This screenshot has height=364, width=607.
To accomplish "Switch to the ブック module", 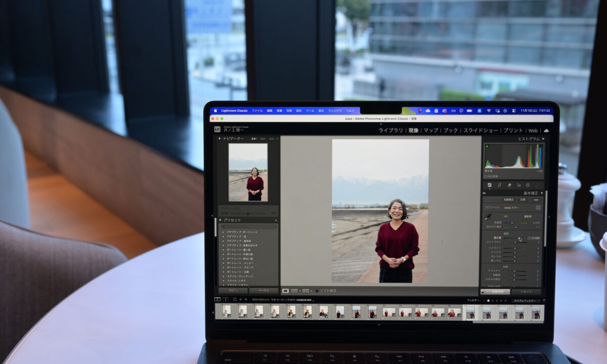I will pos(451,130).
